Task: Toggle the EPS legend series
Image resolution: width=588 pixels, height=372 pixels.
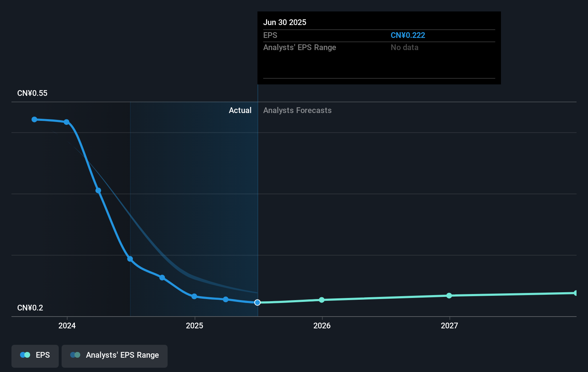Action: click(35, 356)
